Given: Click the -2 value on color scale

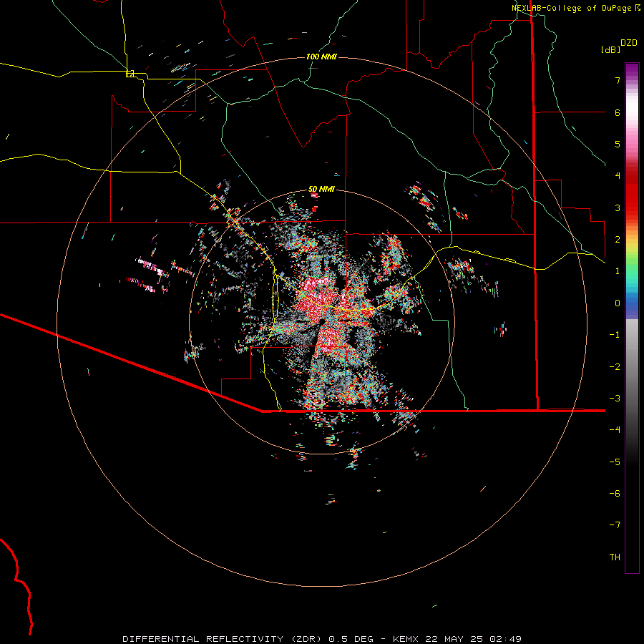Looking at the screenshot, I should point(615,367).
